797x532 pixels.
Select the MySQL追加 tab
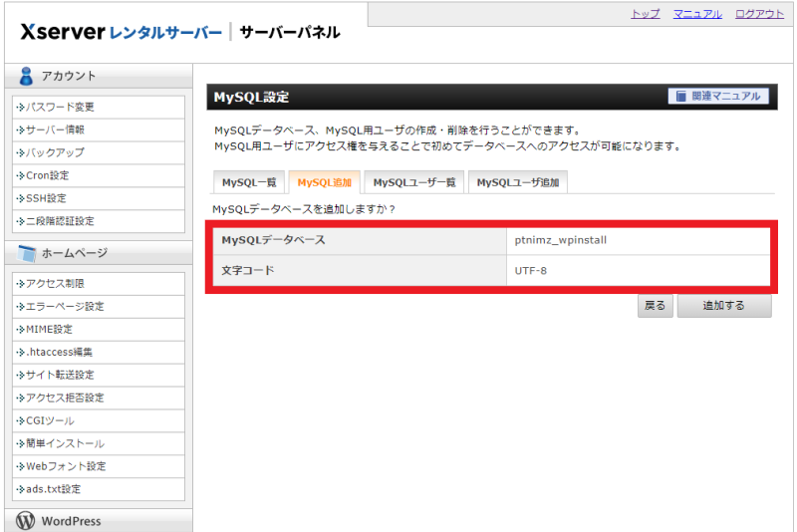tap(325, 182)
